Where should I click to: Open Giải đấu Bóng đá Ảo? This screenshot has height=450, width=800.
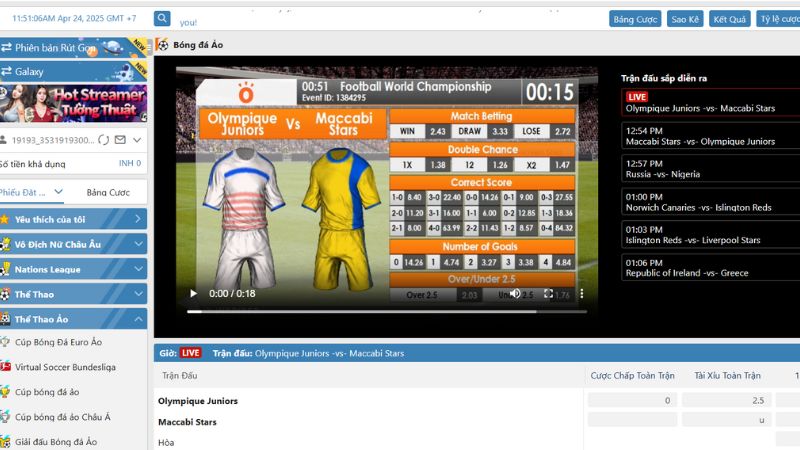(x=56, y=442)
